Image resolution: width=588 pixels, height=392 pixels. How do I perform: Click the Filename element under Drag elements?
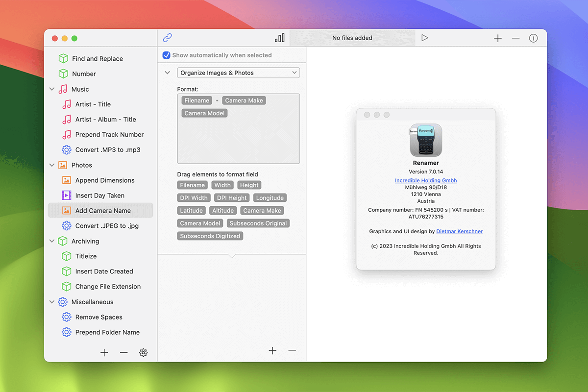point(193,185)
